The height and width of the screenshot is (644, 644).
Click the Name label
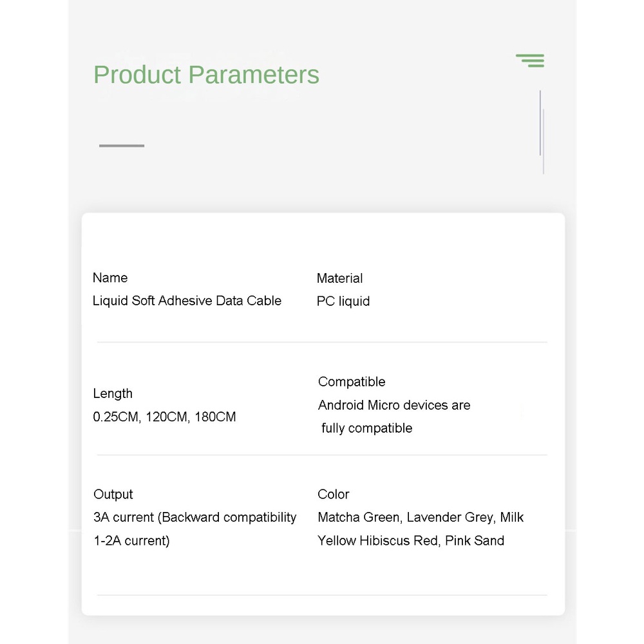pyautogui.click(x=110, y=278)
